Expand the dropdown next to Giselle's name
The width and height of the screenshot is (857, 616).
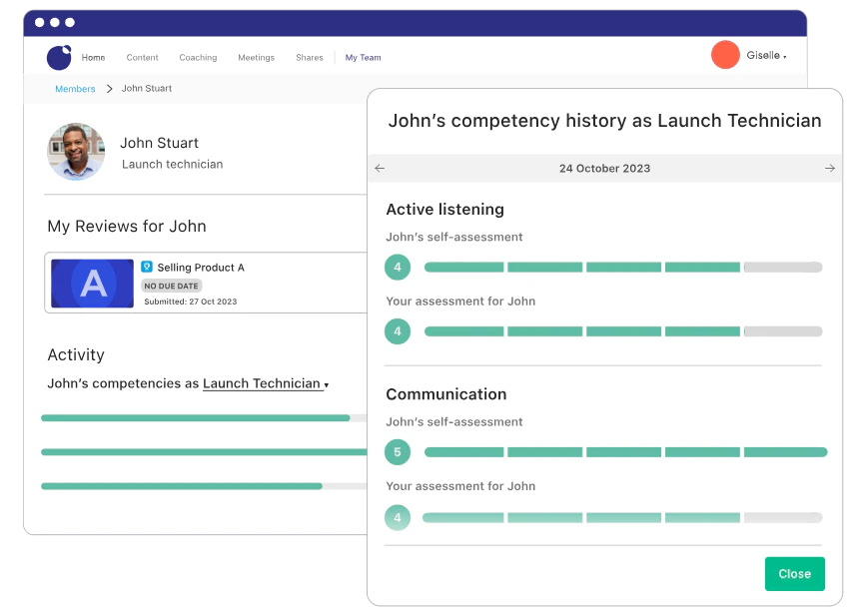[x=785, y=55]
